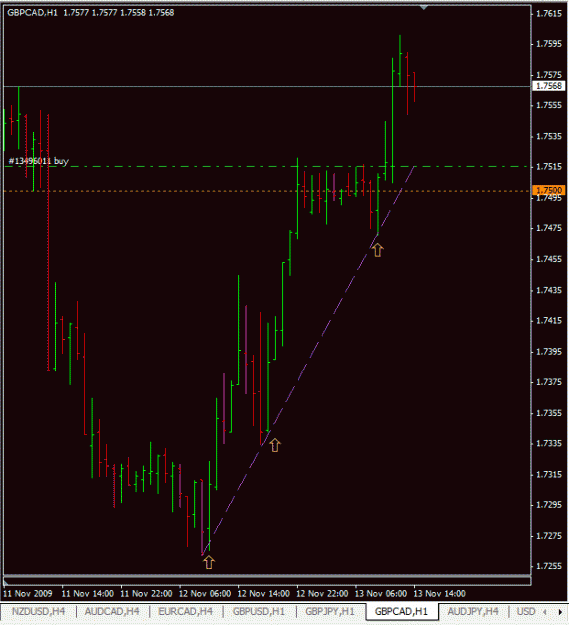Image resolution: width=569 pixels, height=625 pixels.
Task: Click the orange 1.7500 price label
Action: click(549, 190)
